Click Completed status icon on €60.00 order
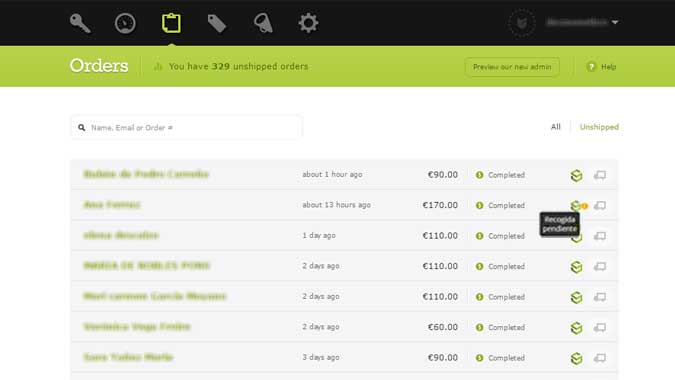675x380 pixels. pos(480,327)
